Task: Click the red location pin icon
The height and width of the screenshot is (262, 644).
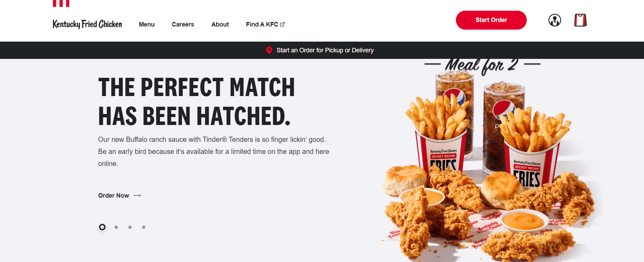Action: (269, 50)
